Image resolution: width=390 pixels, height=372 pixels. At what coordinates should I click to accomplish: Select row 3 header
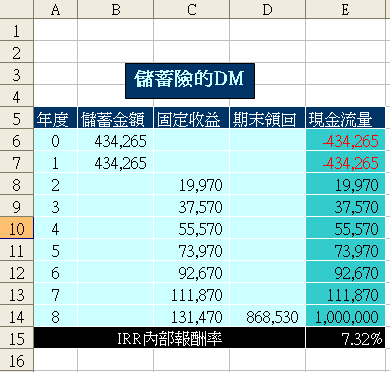tap(16, 74)
